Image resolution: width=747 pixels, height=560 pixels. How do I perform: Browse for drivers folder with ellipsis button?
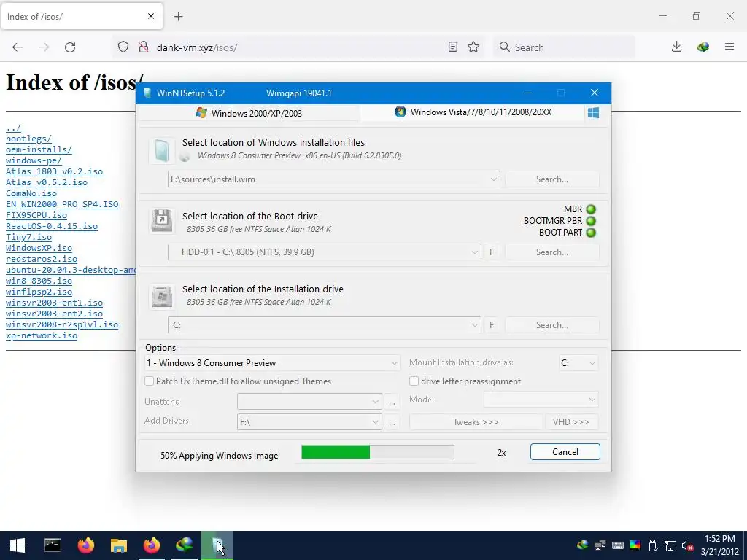392,422
